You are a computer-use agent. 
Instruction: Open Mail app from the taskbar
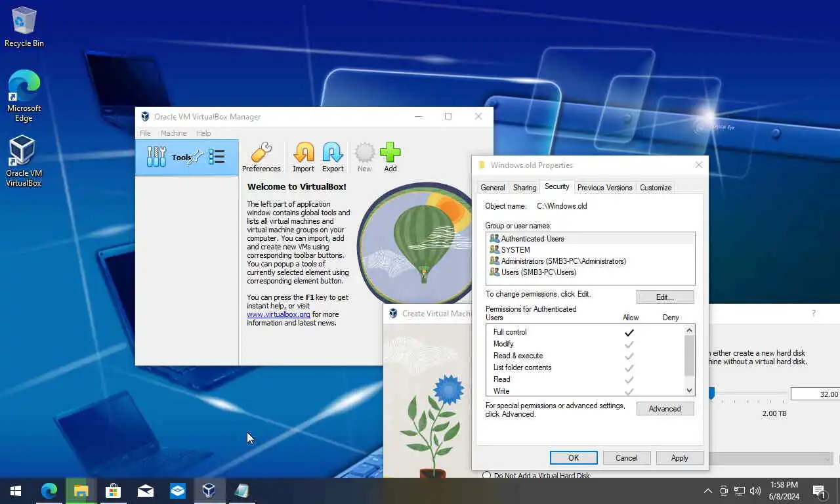(x=145, y=491)
